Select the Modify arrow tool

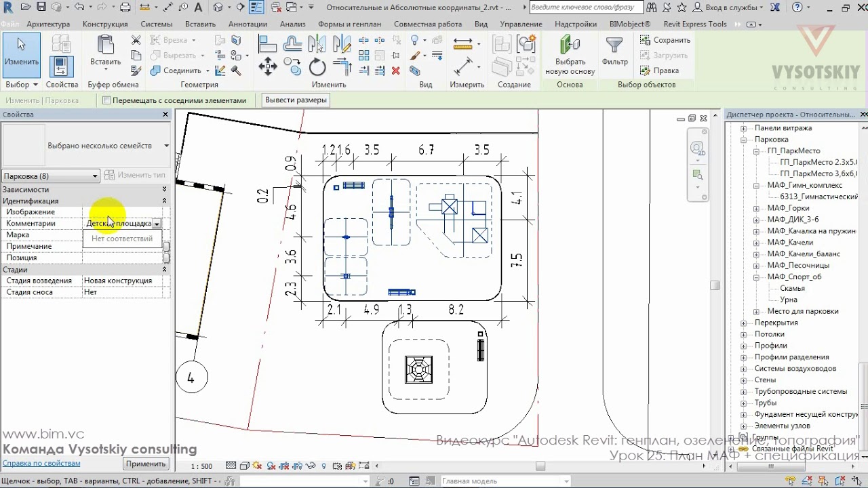pyautogui.click(x=21, y=55)
